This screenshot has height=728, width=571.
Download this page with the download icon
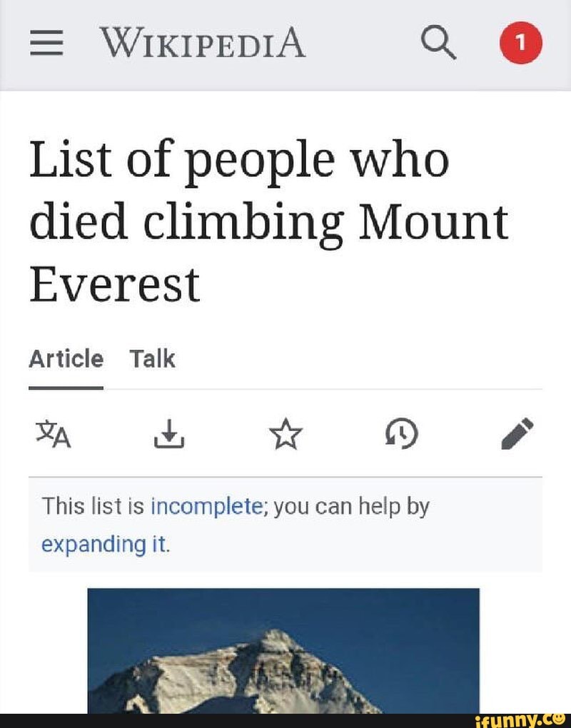(169, 433)
